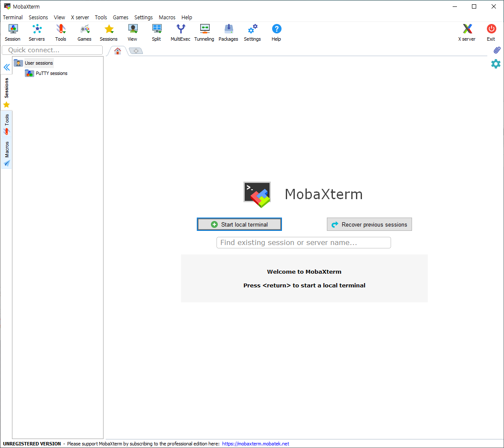504x448 pixels.
Task: Open a new tab with plus
Action: pos(136,51)
